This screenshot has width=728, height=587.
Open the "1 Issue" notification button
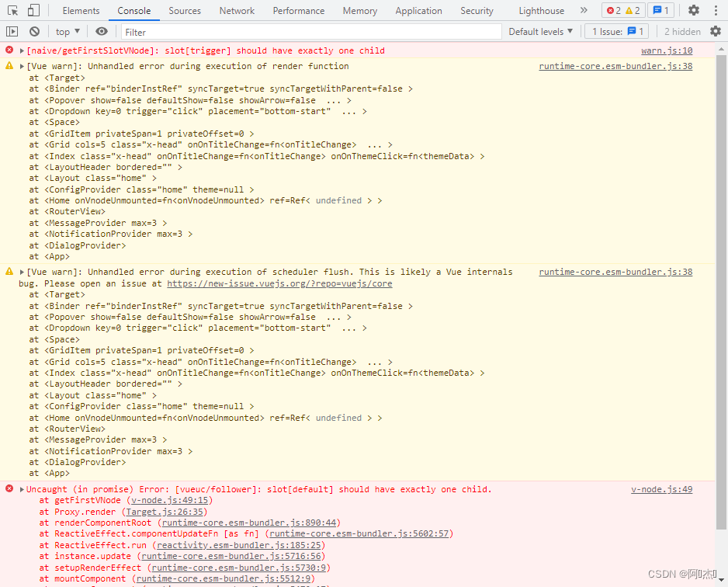[x=616, y=31]
